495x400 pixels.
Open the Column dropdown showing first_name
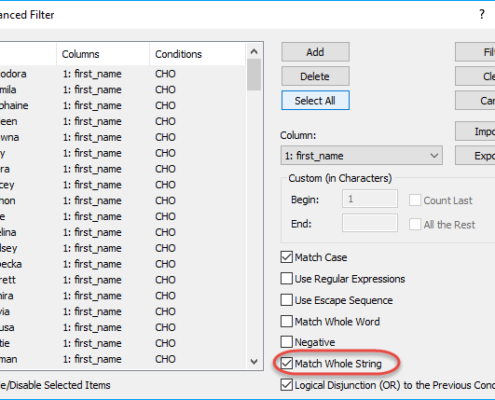click(x=362, y=155)
